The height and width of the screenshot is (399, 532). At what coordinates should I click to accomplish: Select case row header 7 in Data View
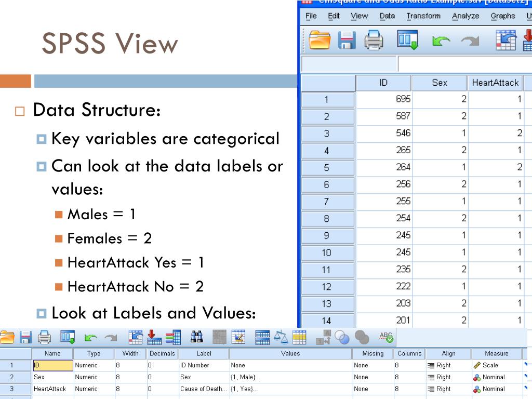pos(328,202)
